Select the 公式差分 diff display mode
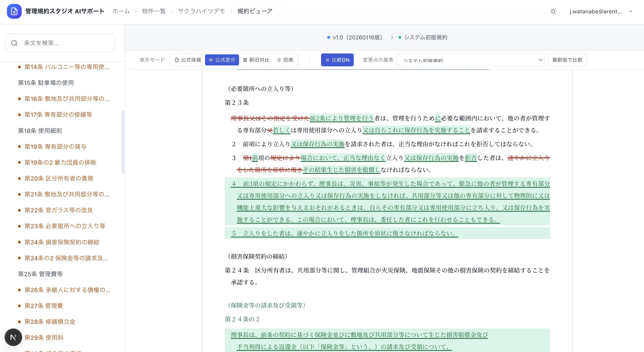Screen dimensions: 644x352 point(222,60)
